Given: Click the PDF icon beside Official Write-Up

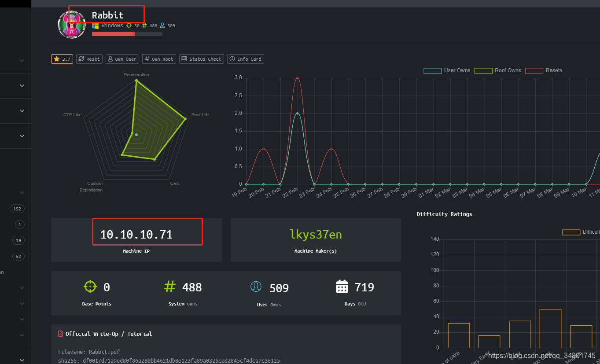Looking at the screenshot, I should [60, 334].
